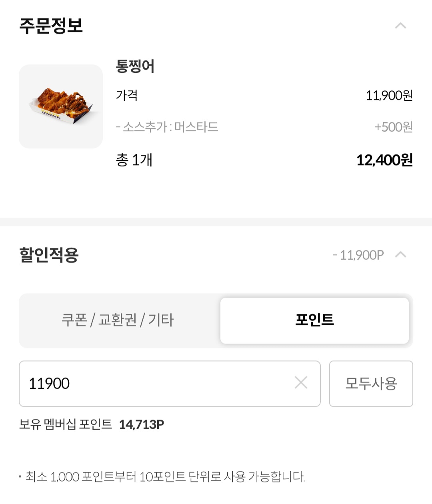Tap the 보유 멤버십 포인트 label
The height and width of the screenshot is (504, 432).
[66, 424]
